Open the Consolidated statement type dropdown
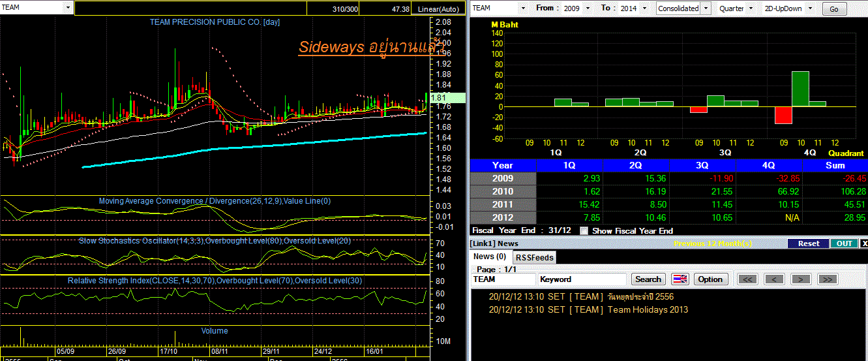 [x=705, y=8]
